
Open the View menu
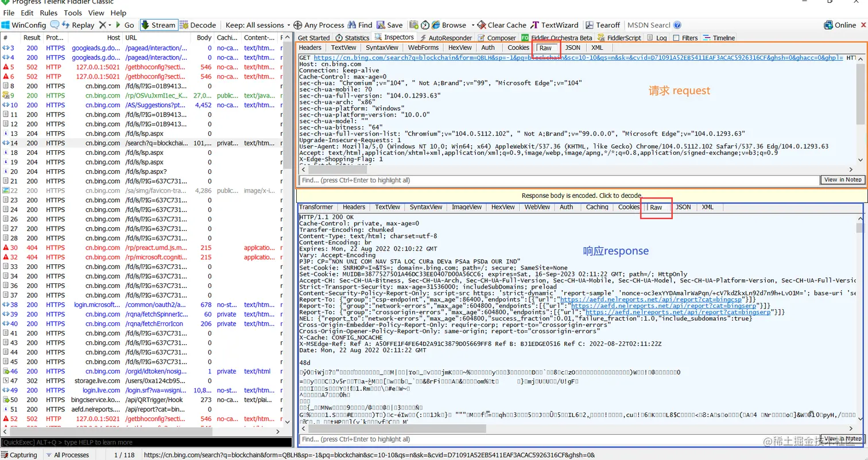pyautogui.click(x=96, y=13)
